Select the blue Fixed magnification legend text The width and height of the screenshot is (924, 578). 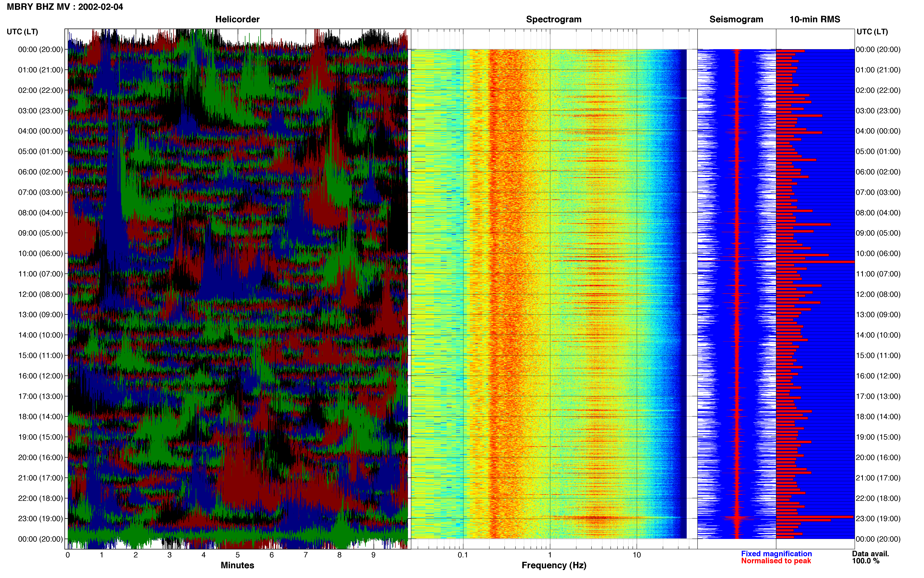776,554
